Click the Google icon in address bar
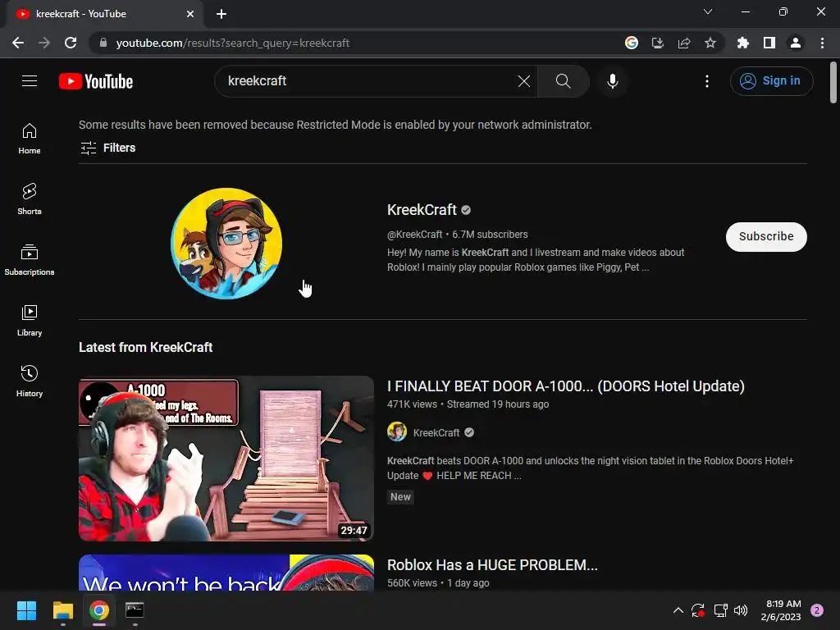Image resolution: width=840 pixels, height=630 pixels. click(632, 43)
